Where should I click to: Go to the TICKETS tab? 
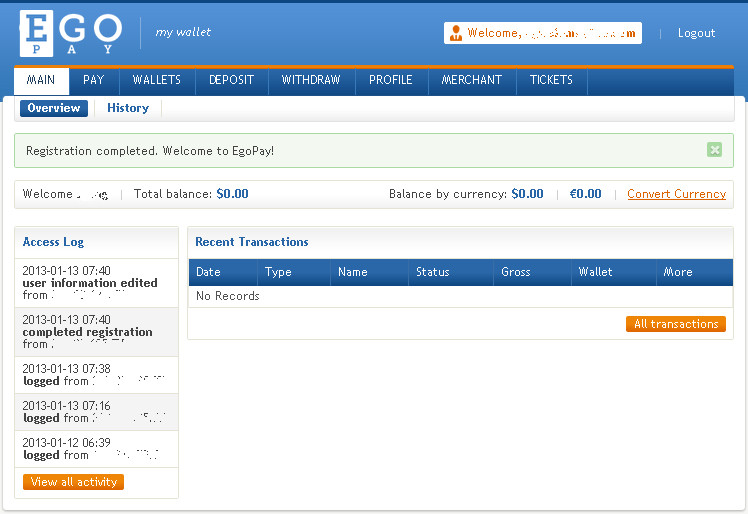551,80
